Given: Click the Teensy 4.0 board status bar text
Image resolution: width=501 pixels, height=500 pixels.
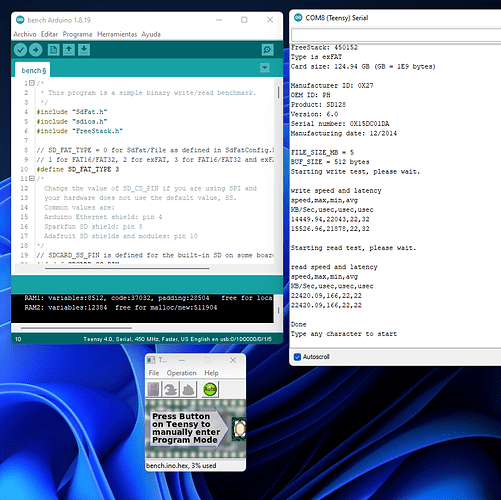Looking at the screenshot, I should pyautogui.click(x=177, y=339).
